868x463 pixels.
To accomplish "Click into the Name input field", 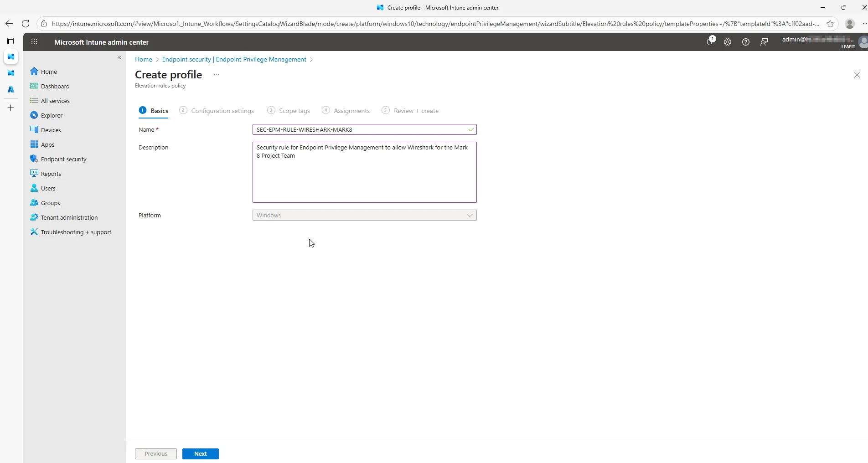I will (364, 129).
